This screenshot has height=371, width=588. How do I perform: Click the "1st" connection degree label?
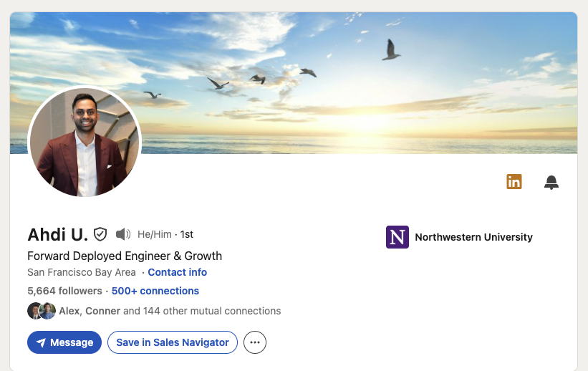coord(187,234)
